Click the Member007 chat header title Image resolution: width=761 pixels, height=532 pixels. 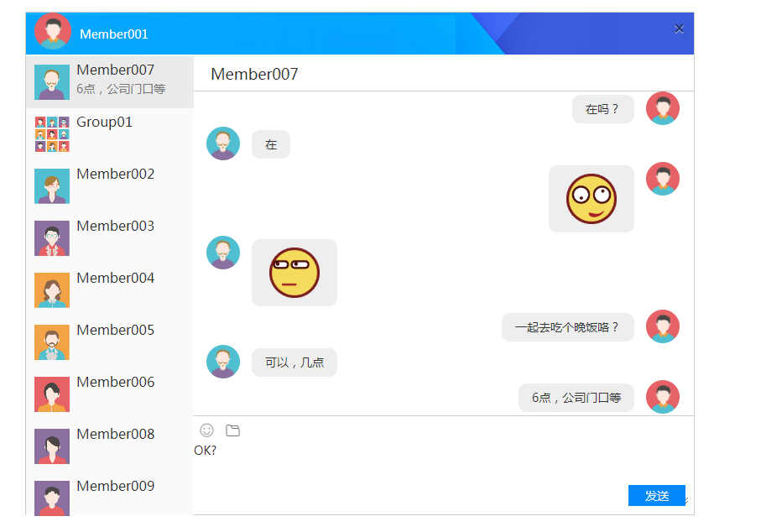(253, 74)
